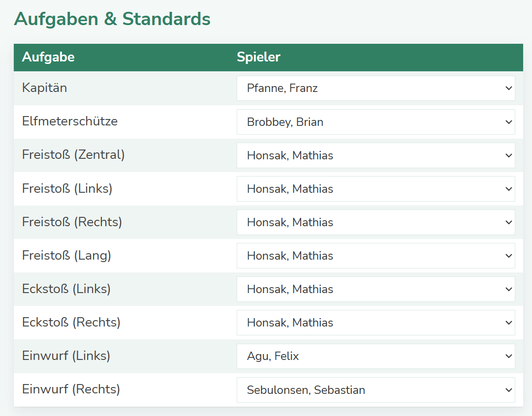Expand the Freistoß (Rechts) player dropdown

pos(376,222)
